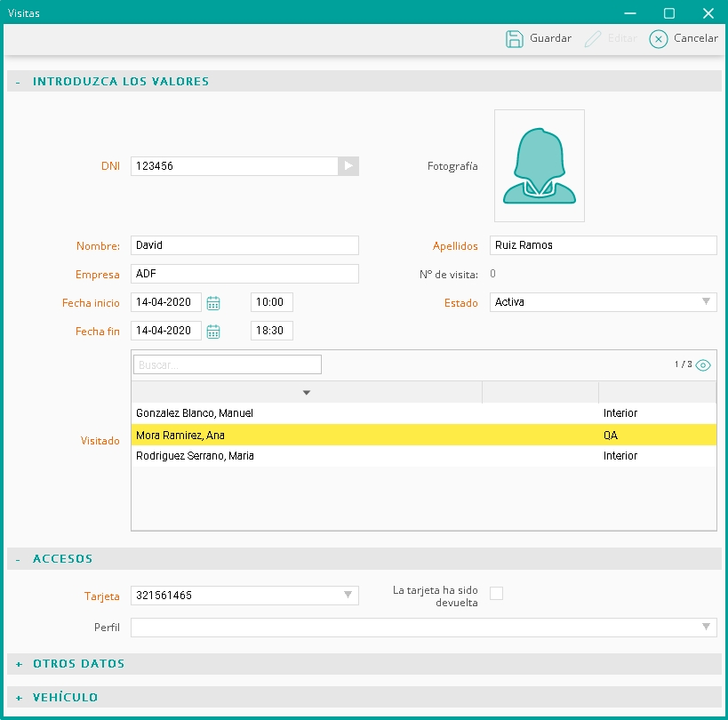This screenshot has height=720, width=728.
Task: Click the DNI input field
Action: point(235,166)
